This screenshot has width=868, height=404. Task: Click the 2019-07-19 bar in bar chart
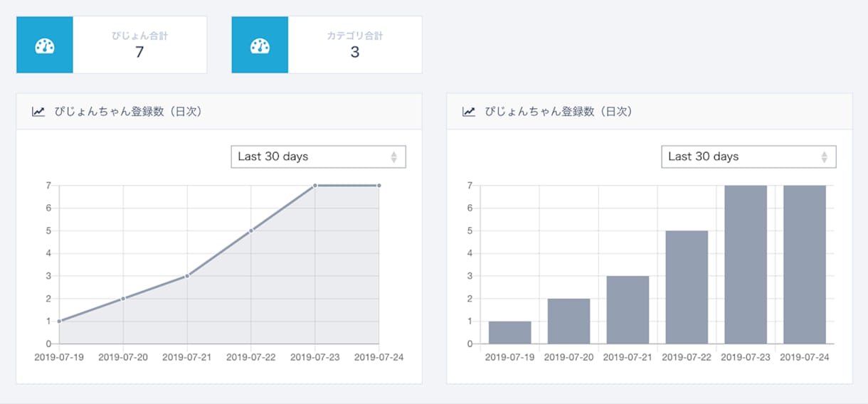tap(509, 333)
